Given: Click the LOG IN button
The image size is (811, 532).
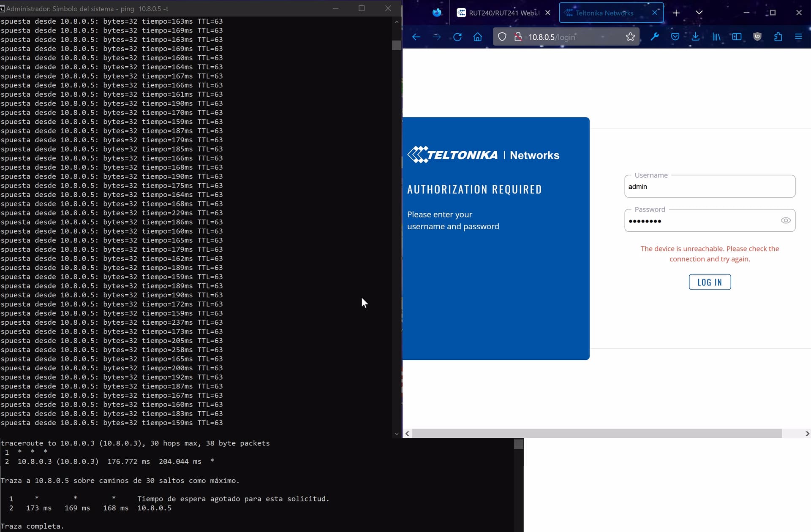Looking at the screenshot, I should pos(710,282).
